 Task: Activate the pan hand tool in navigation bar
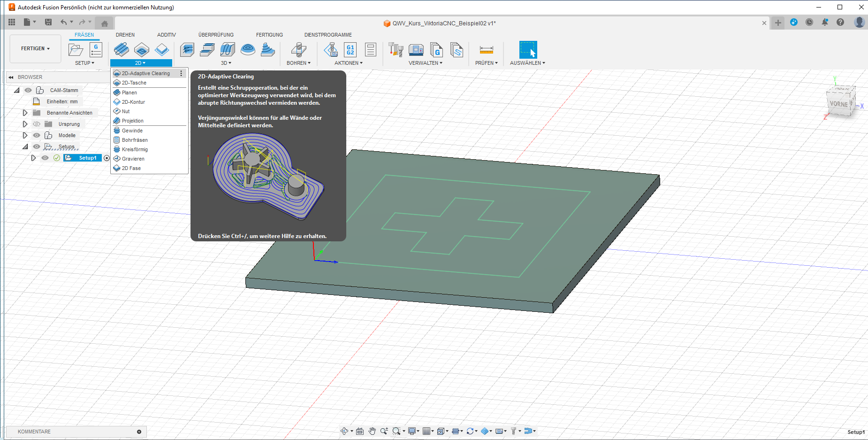[x=372, y=431]
